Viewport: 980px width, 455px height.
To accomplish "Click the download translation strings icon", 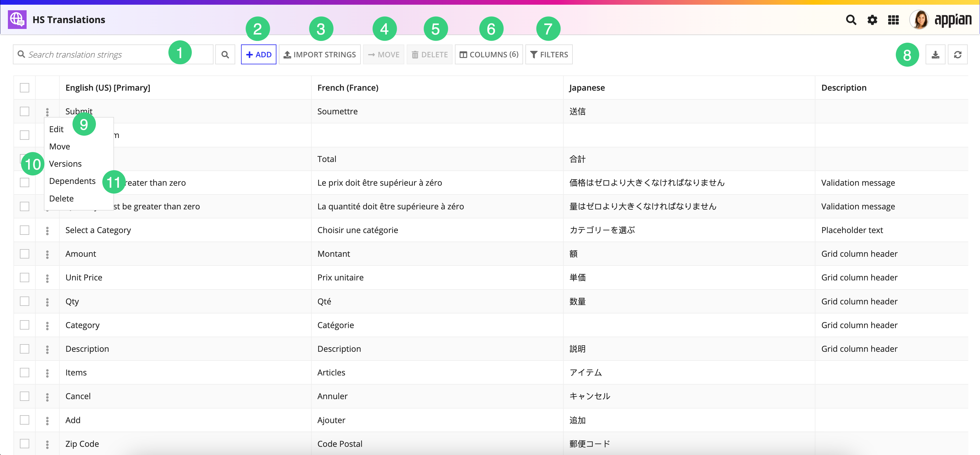I will coord(936,54).
